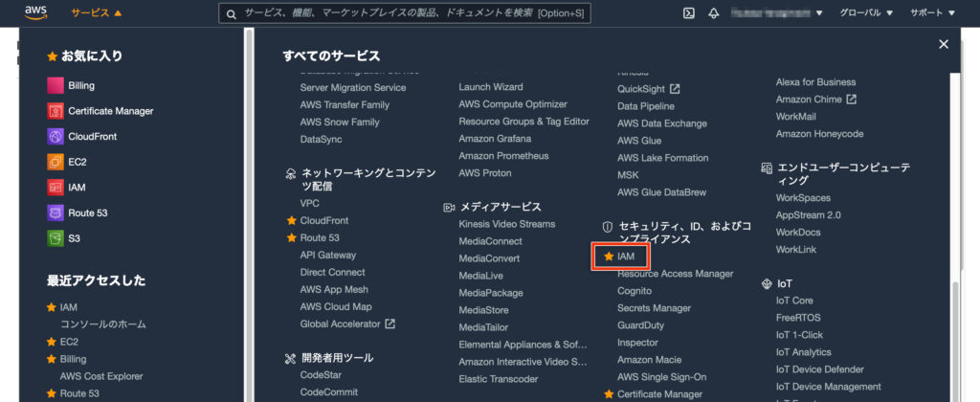
Task: Open the サポート dropdown menu
Action: (x=932, y=13)
